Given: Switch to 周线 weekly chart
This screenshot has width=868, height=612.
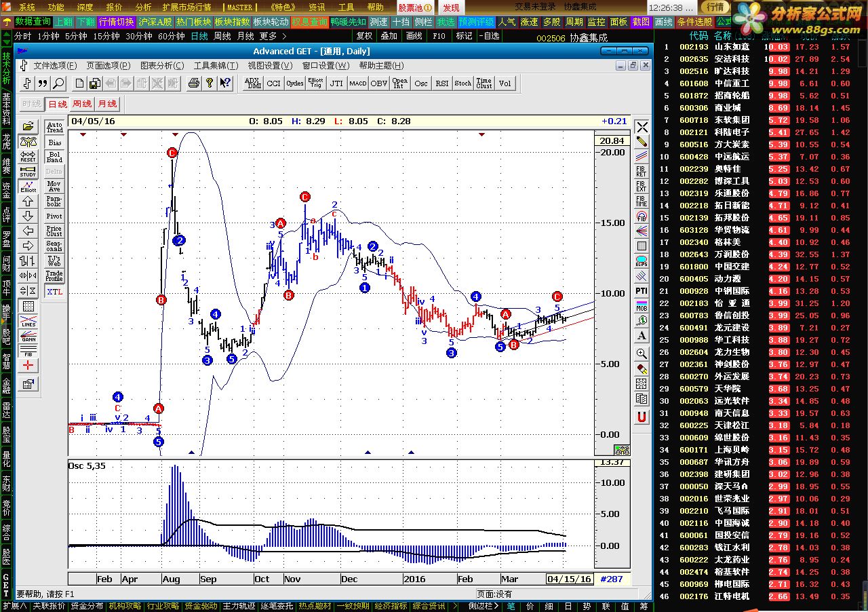Looking at the screenshot, I should [x=82, y=104].
